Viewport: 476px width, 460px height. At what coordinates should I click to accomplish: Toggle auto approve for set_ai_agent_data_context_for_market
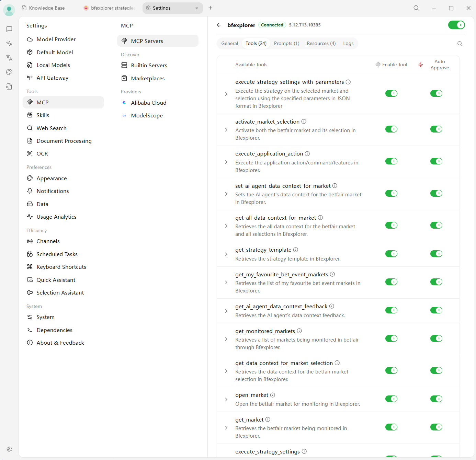pyautogui.click(x=436, y=193)
